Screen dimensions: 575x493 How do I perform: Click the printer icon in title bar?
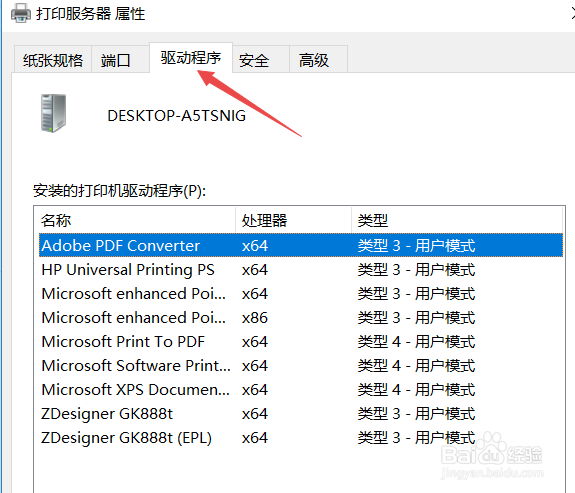click(21, 14)
